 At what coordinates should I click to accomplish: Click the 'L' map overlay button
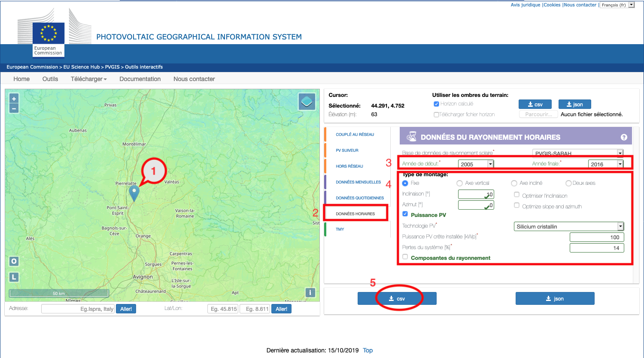tap(14, 277)
